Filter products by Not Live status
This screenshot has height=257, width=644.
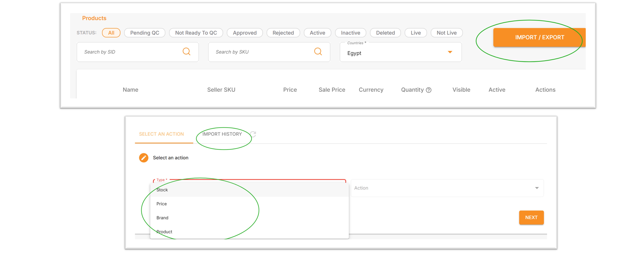click(x=446, y=33)
